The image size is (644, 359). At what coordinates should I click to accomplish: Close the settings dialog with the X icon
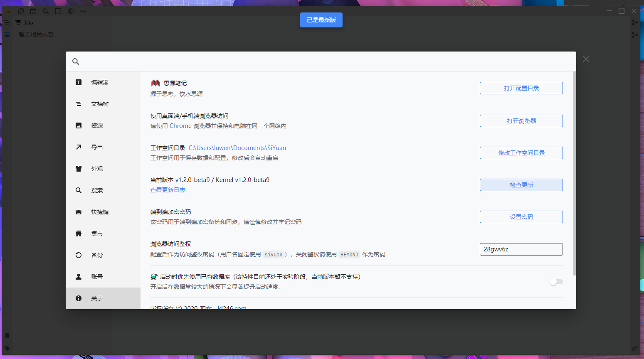pos(586,59)
